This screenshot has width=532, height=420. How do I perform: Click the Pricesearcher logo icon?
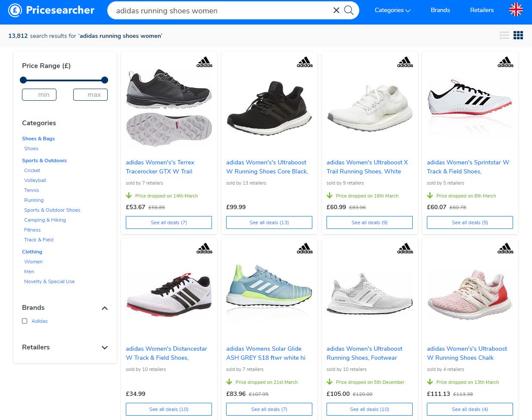coord(15,10)
